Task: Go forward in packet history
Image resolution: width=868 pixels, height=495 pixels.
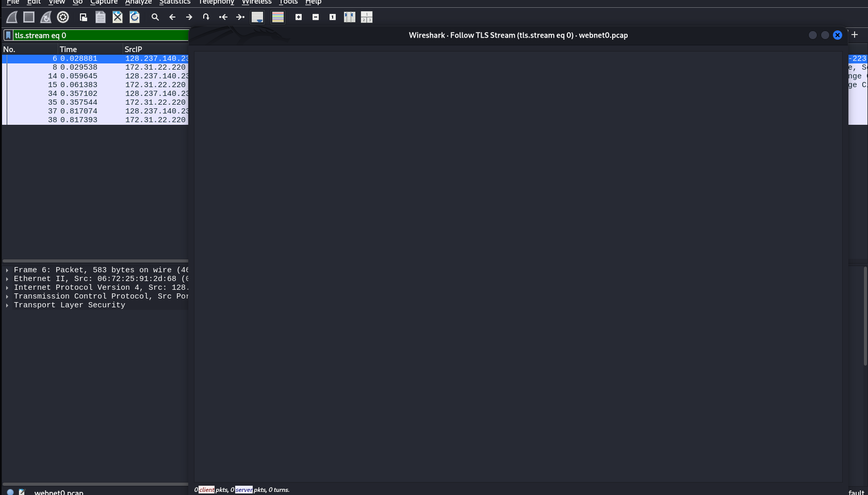Action: 189,17
